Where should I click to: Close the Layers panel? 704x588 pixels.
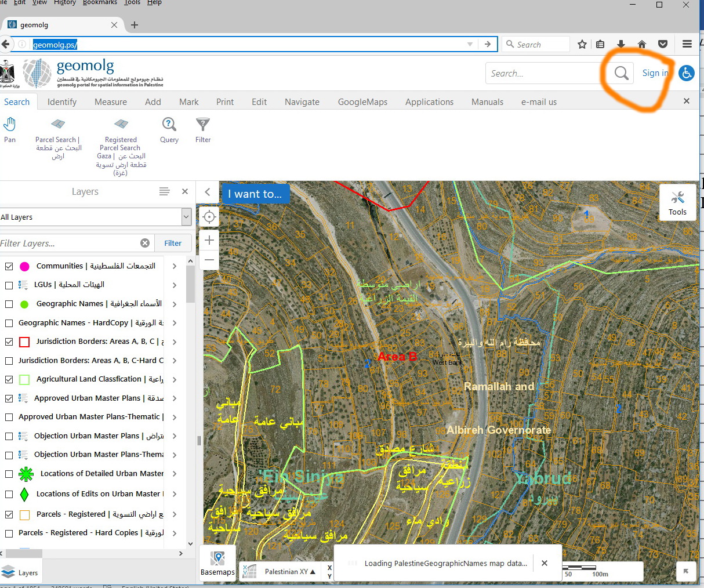(x=185, y=191)
